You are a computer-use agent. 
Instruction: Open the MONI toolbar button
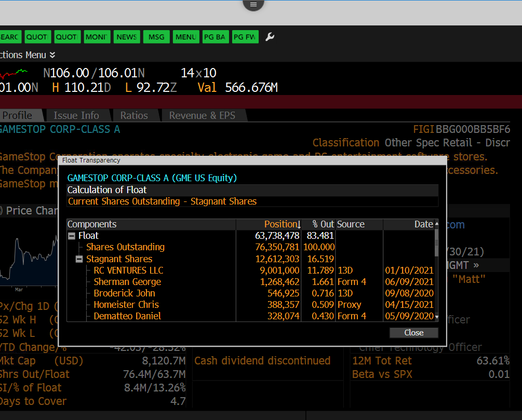97,37
